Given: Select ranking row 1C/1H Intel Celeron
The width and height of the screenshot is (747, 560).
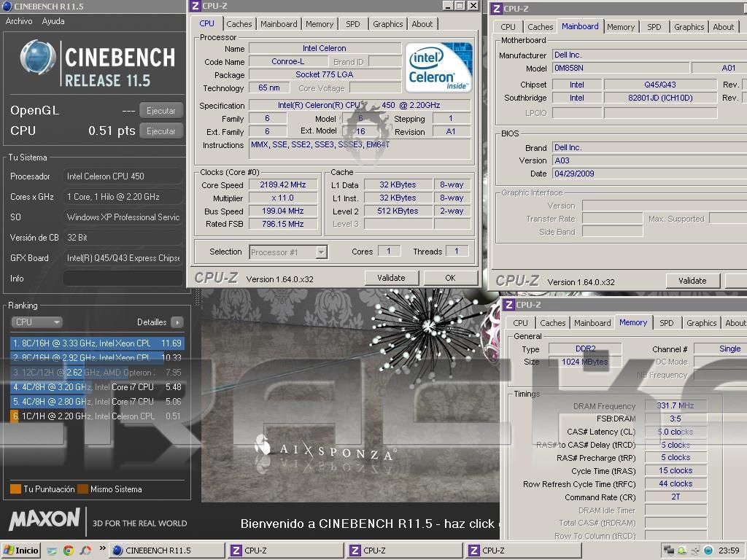Looking at the screenshot, I should pos(97,416).
